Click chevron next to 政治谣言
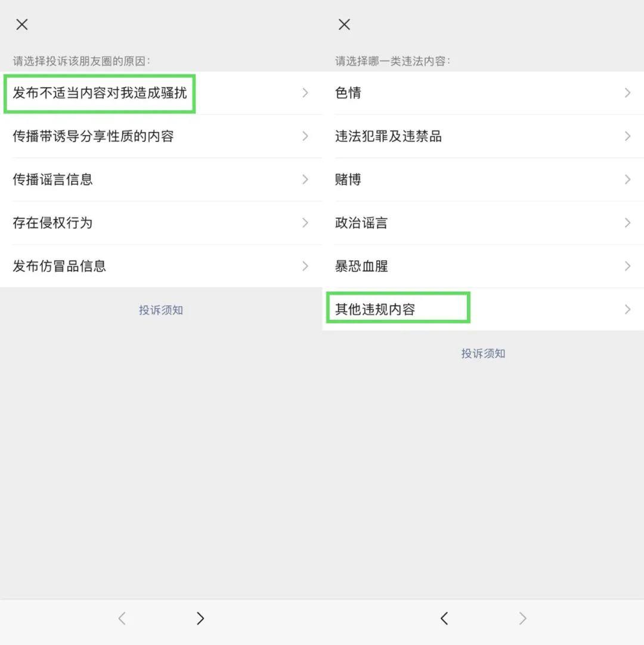 pyautogui.click(x=627, y=223)
